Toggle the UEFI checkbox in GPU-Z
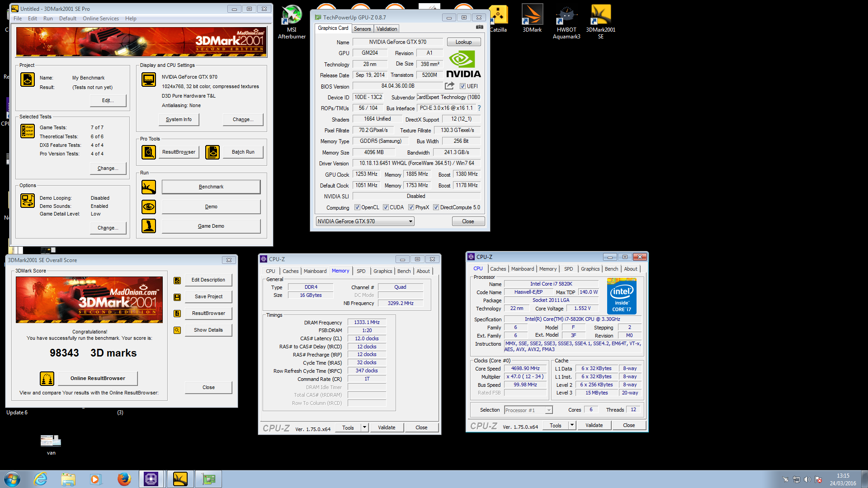This screenshot has height=488, width=868. tap(462, 86)
